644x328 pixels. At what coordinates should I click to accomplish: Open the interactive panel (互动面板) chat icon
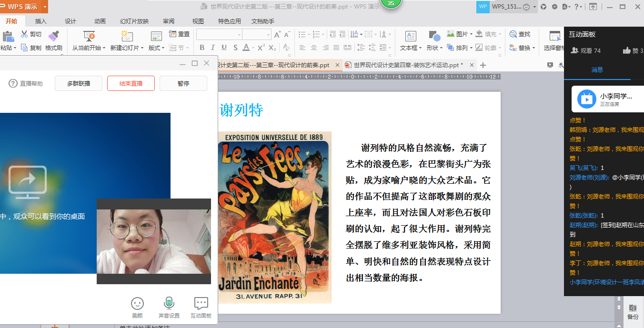click(x=201, y=303)
